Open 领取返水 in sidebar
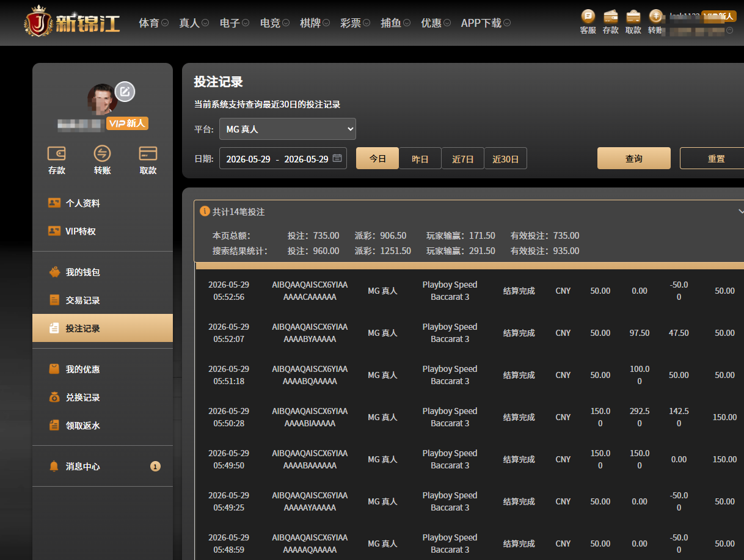This screenshot has width=744, height=560. pos(103,425)
